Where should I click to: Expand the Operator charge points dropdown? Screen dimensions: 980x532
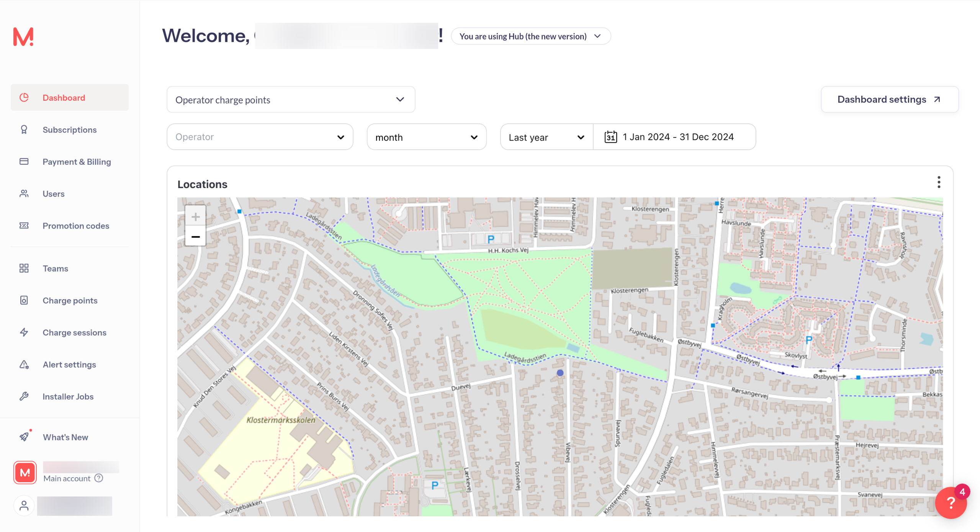pyautogui.click(x=291, y=100)
